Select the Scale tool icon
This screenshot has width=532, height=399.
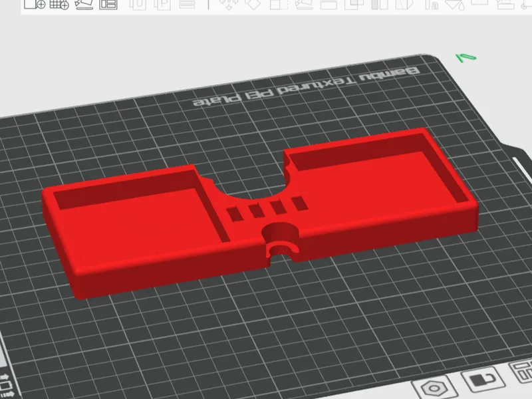279,5
